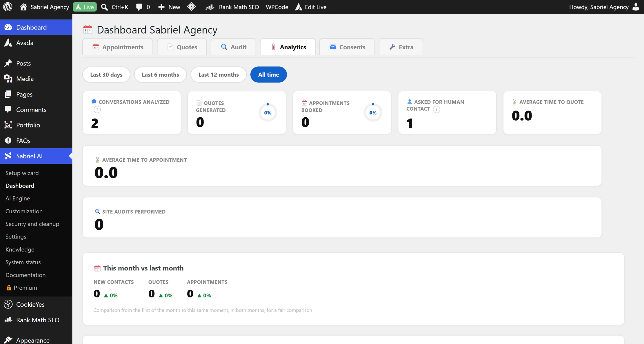Click the Appointments 0% change indicator

[x=204, y=295]
